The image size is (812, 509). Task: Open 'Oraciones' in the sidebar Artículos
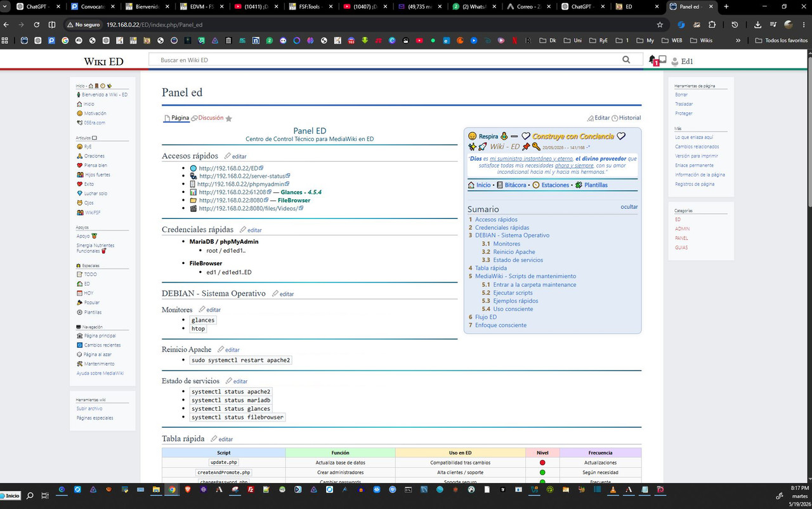tap(95, 156)
